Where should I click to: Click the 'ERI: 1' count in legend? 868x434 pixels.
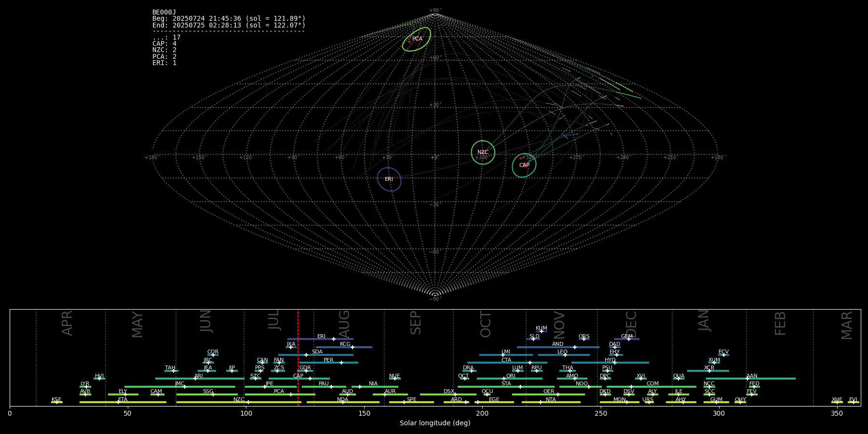click(x=164, y=63)
